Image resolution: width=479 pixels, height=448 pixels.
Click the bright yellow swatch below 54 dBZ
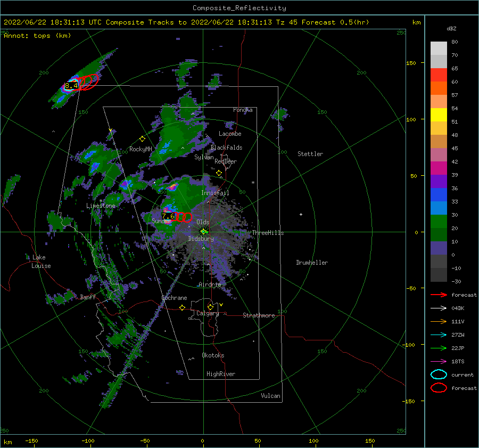[x=439, y=115]
